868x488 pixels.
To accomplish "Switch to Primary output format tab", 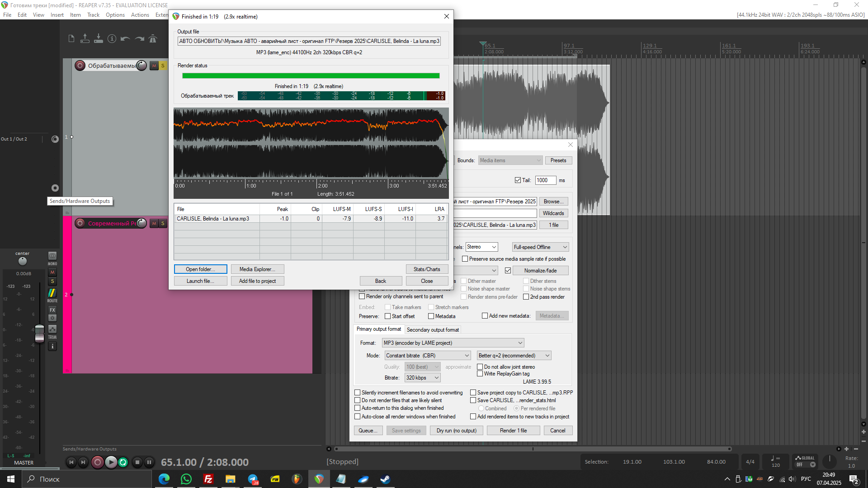I will pyautogui.click(x=379, y=329).
